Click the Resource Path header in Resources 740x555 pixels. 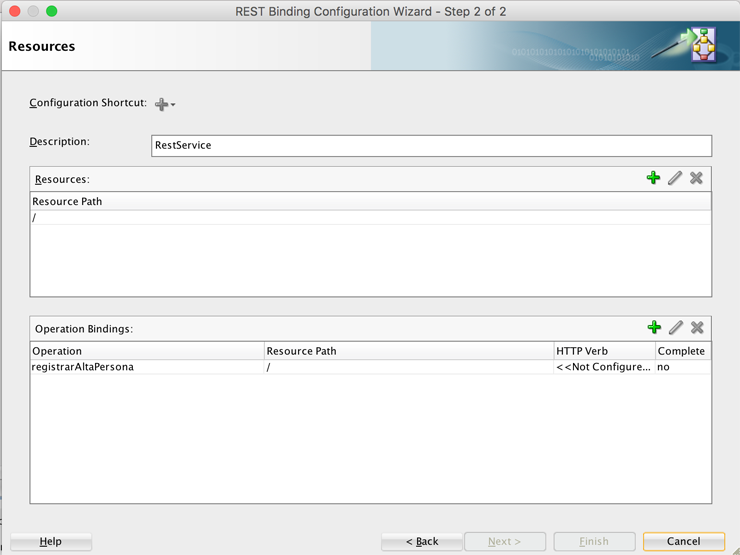point(370,202)
